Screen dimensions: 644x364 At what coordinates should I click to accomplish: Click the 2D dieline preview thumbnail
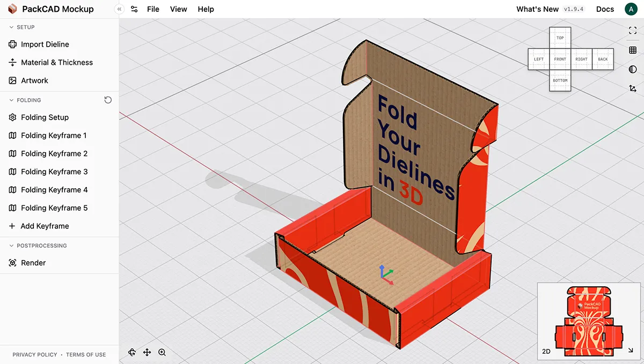coord(589,321)
